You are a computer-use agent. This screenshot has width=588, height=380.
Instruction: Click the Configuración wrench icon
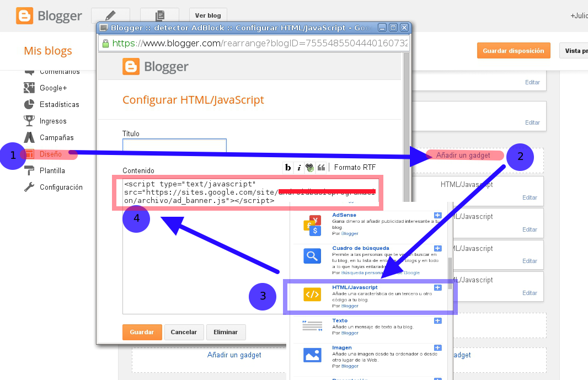point(29,187)
